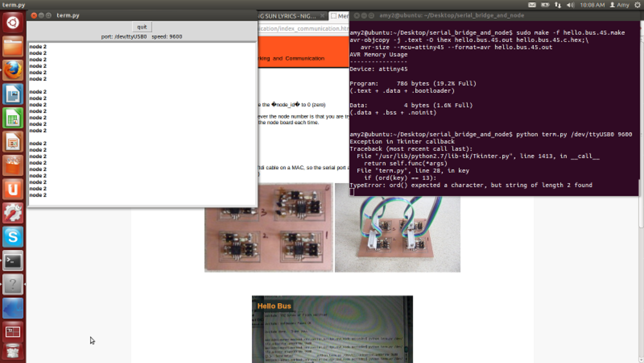Select the browser tab starting with 'Mer'
Screen dimensions: 644x363
coord(339,16)
